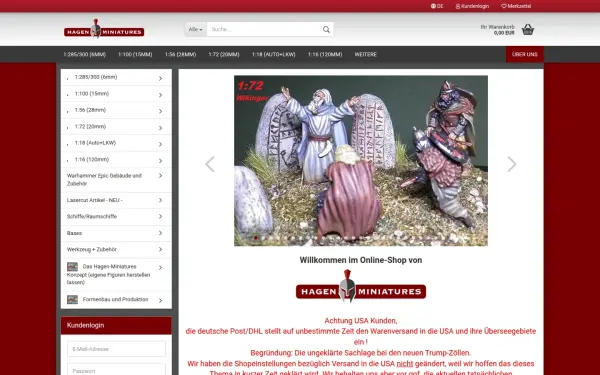The width and height of the screenshot is (600, 375).
Task: Open Ihr Warenkorb 0,00 EUR summary
Action: tap(497, 30)
